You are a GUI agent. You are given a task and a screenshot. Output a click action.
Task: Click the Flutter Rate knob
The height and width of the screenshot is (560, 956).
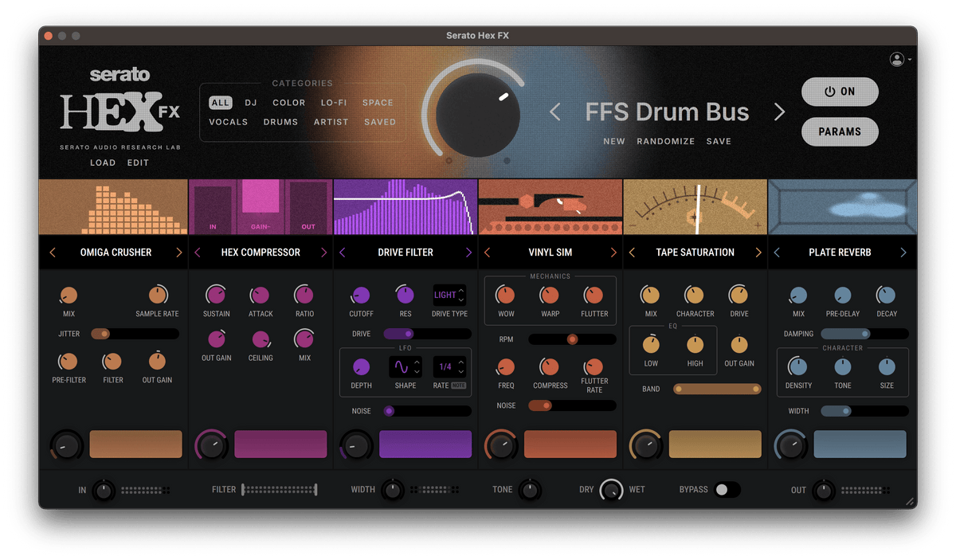[x=594, y=367]
